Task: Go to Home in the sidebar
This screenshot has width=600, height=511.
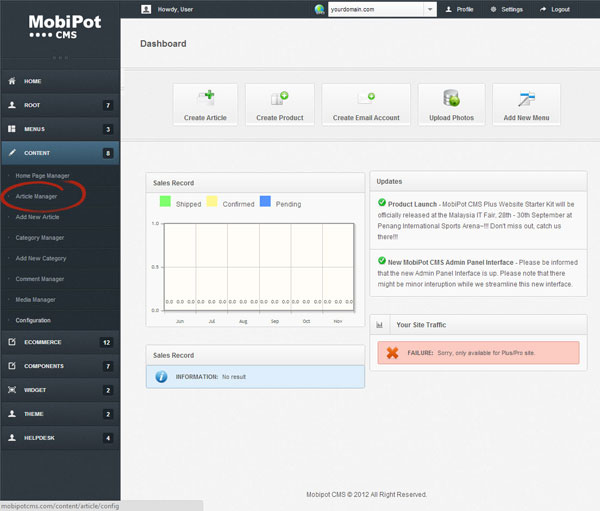Action: 60,81
